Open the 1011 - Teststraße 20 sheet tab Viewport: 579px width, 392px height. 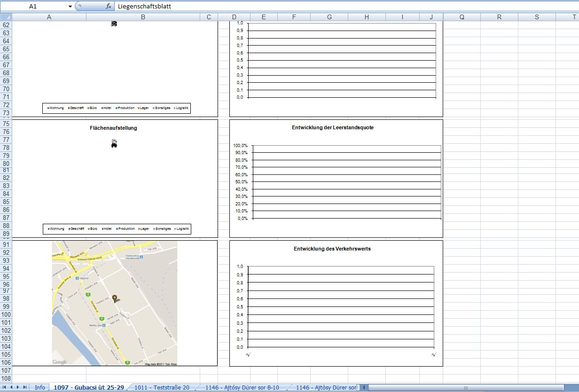pyautogui.click(x=162, y=387)
